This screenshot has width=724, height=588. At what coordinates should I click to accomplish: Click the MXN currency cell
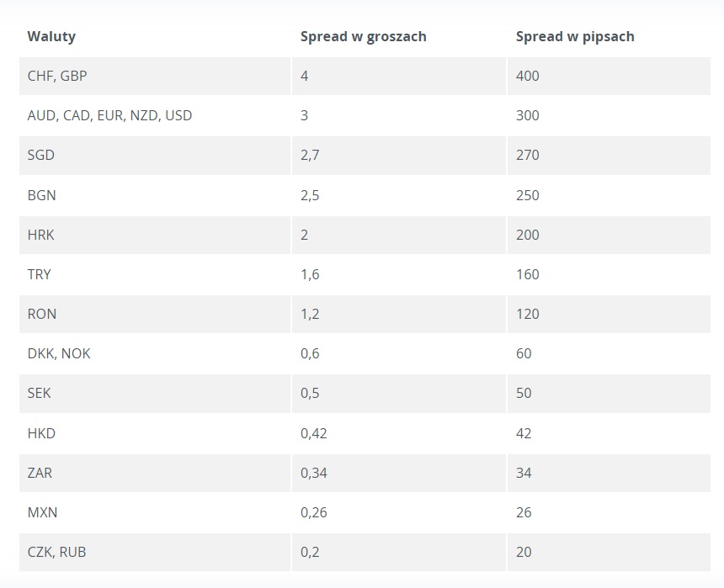click(42, 512)
